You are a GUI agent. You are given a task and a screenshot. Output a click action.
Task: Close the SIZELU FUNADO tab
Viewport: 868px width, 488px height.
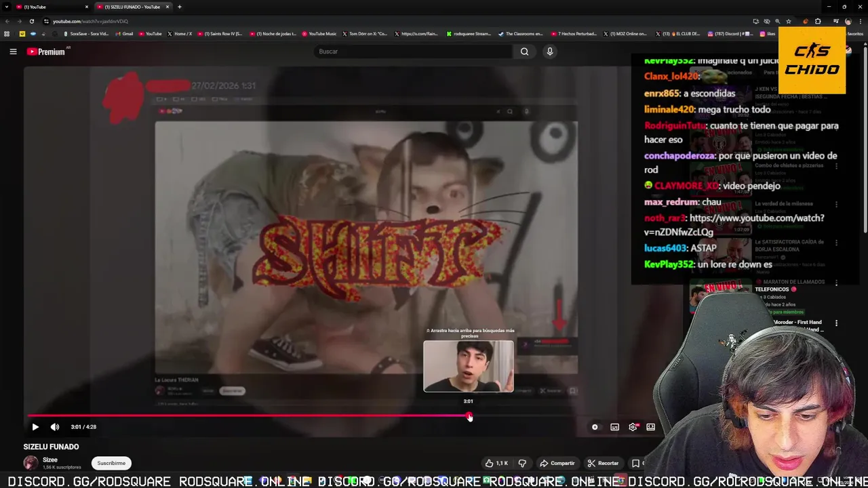point(167,7)
